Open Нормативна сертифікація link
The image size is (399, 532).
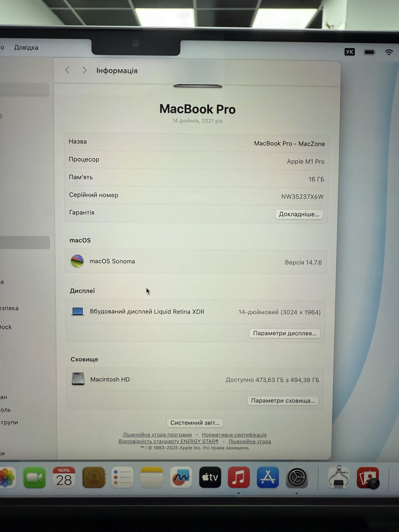[234, 435]
